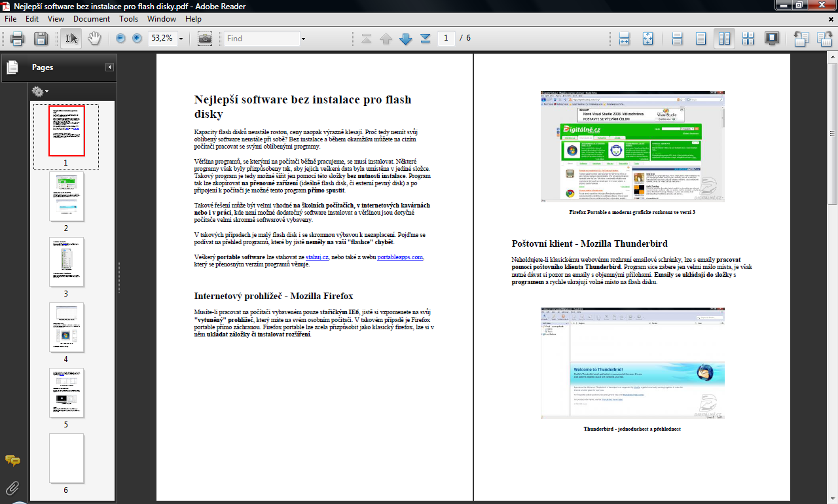Open the zoom level dropdown arrow
838x504 pixels.
click(181, 39)
